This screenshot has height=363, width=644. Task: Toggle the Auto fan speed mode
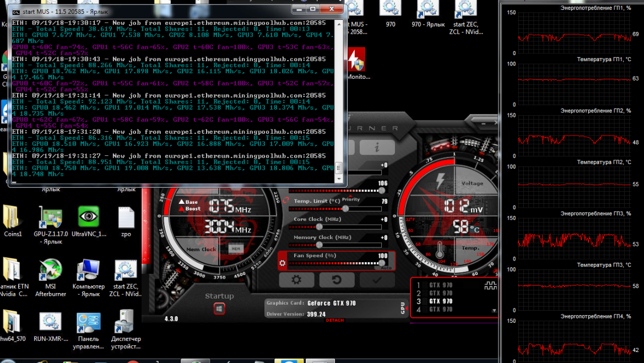tap(386, 268)
